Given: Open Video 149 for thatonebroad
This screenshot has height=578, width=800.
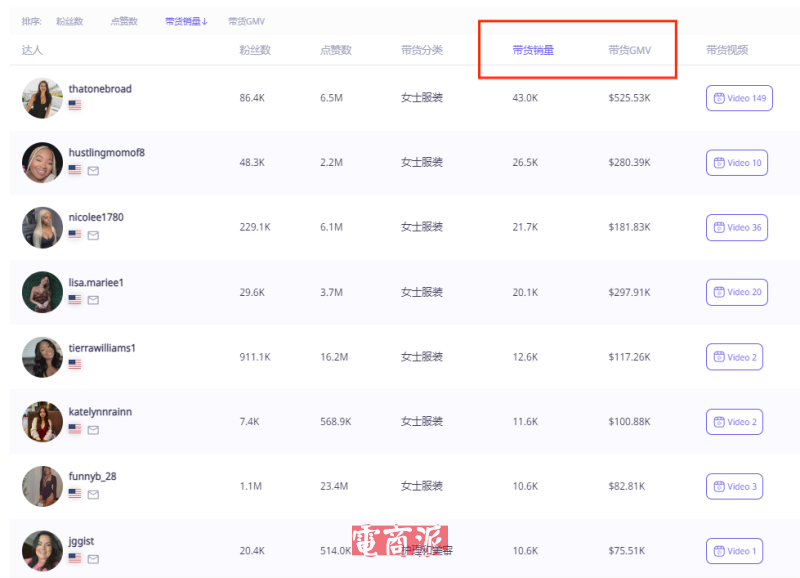Looking at the screenshot, I should pos(739,98).
